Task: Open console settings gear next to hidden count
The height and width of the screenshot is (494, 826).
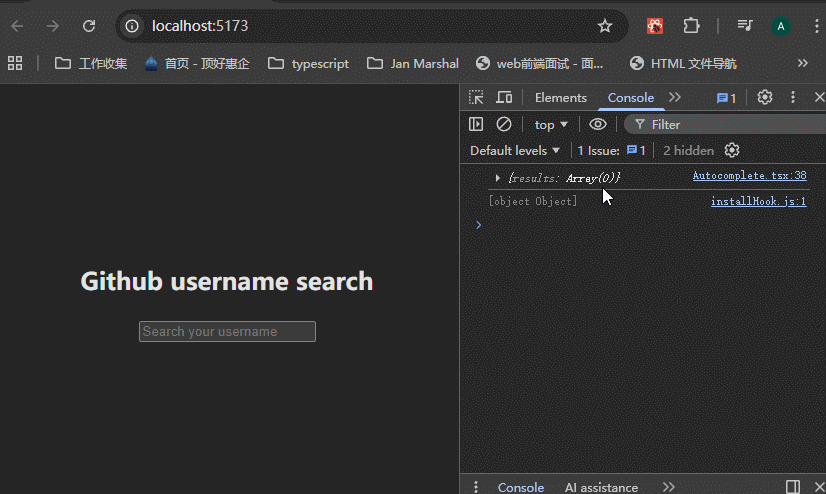Action: click(732, 150)
